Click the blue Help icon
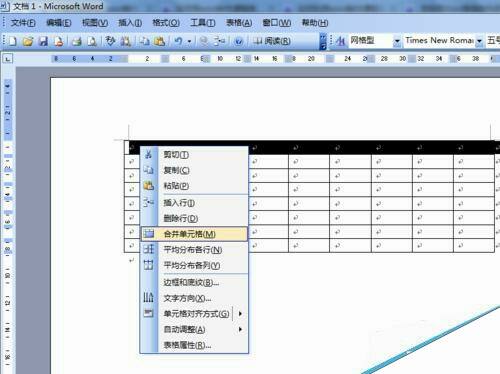500x374 pixels. [239, 41]
